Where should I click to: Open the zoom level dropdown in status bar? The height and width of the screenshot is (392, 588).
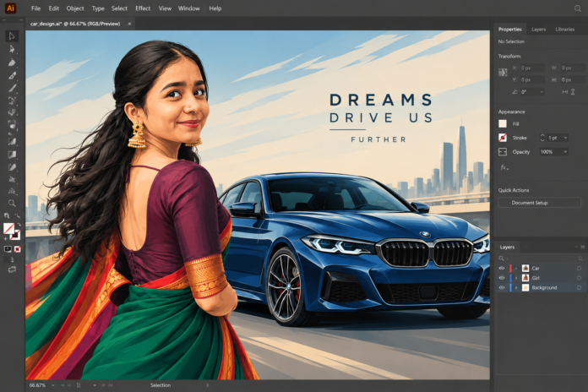tap(53, 385)
